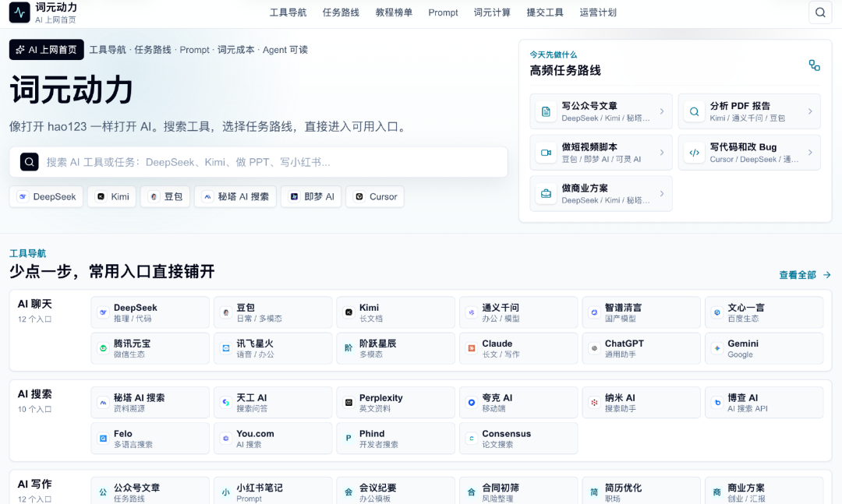The height and width of the screenshot is (504, 842).
Task: Click the document icon on 写公众号文章 card
Action: click(x=546, y=111)
